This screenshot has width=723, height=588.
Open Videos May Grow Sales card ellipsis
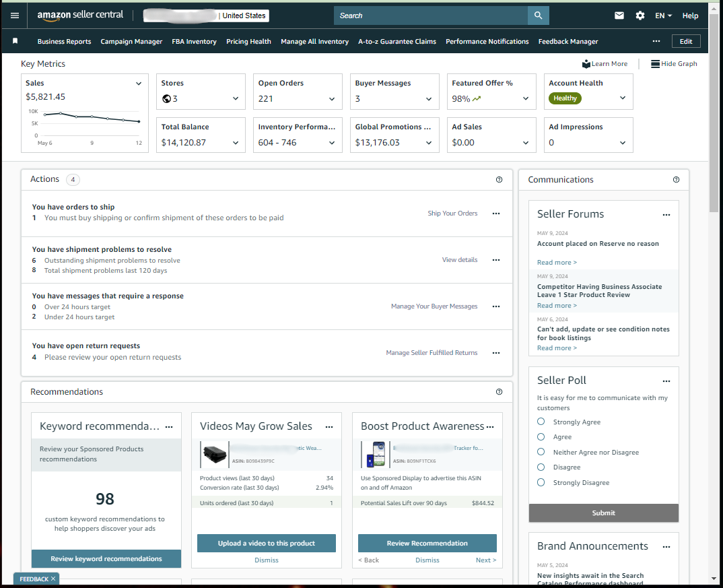click(329, 427)
